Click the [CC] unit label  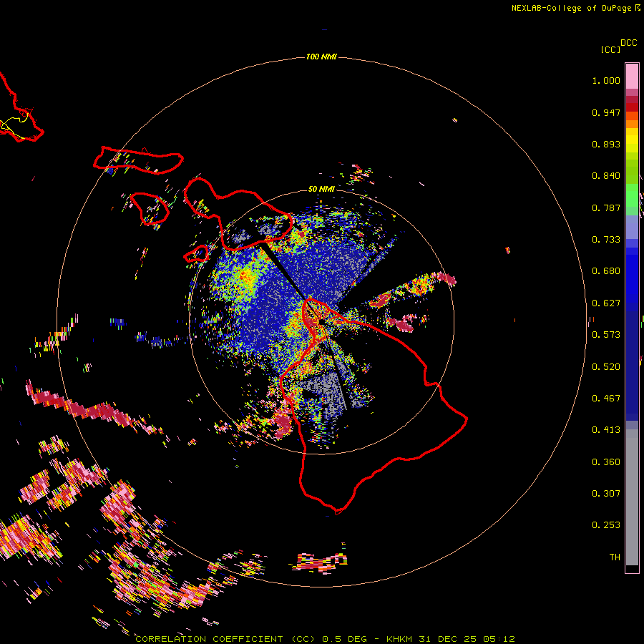pyautogui.click(x=610, y=49)
